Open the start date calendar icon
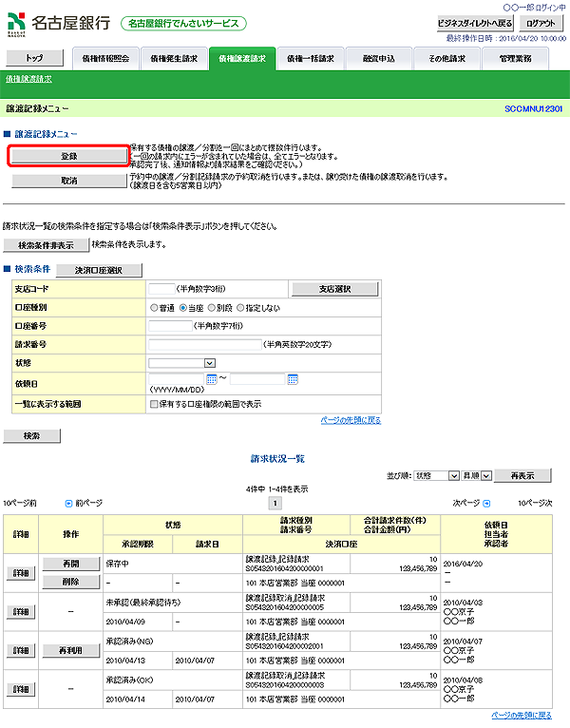The width and height of the screenshot is (570, 728). [x=212, y=379]
